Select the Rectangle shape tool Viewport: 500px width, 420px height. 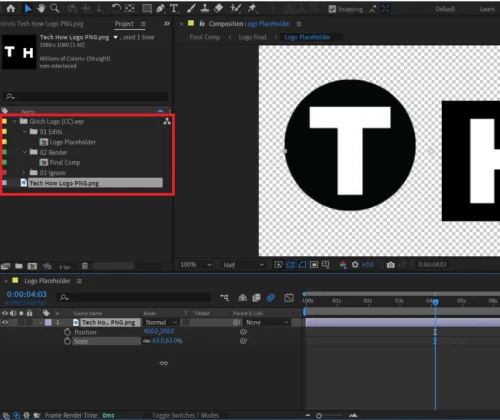[147, 9]
